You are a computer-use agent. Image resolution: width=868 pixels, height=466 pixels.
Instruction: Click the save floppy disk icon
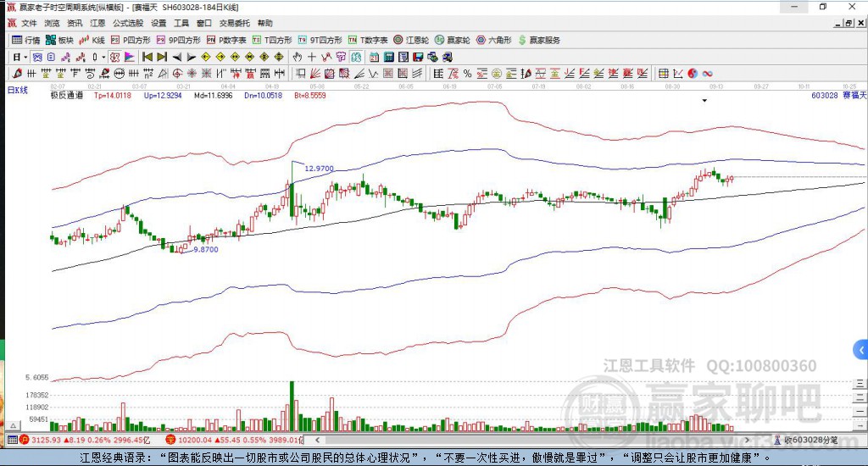coord(418,57)
